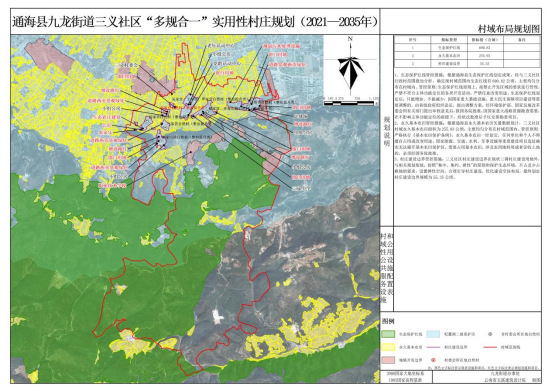Click the 规划说明 vertical section label
Screen dimensions: 553x391
click(387, 131)
